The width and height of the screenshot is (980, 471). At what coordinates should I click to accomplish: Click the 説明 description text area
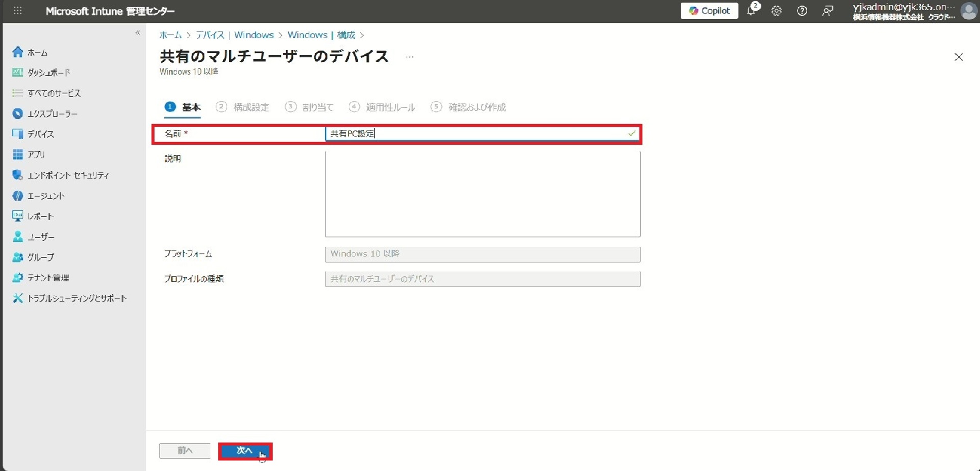(482, 194)
